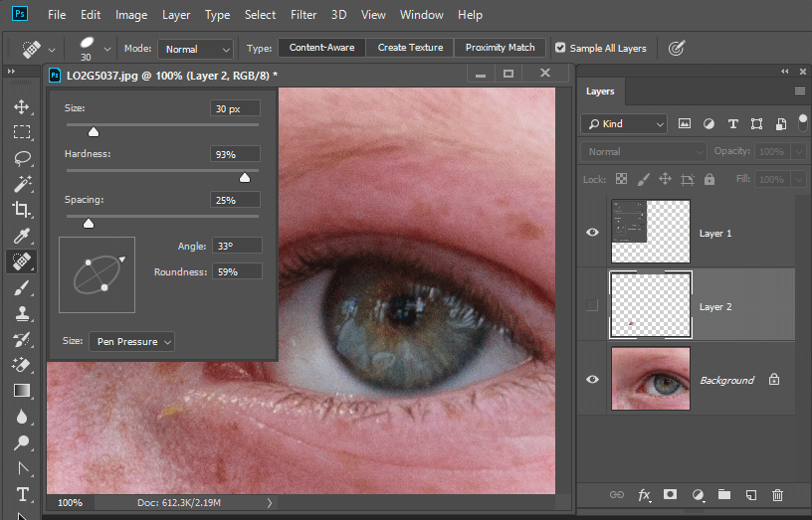This screenshot has width=812, height=520.
Task: Add a layer style with fx icon
Action: click(x=644, y=495)
